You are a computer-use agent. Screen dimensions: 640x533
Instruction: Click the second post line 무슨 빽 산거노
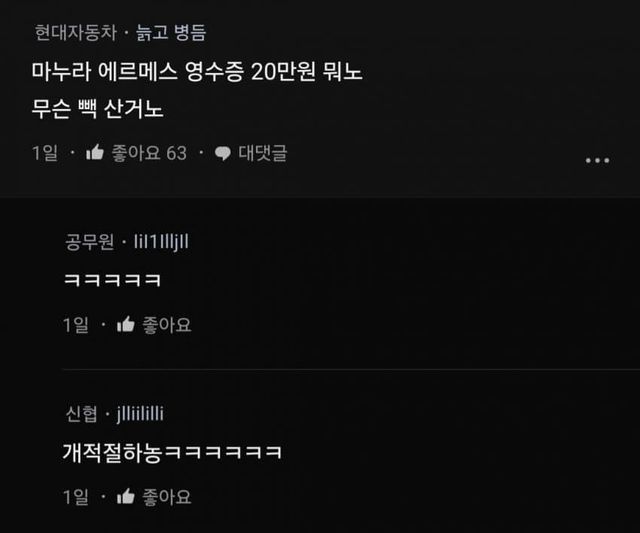(98, 109)
